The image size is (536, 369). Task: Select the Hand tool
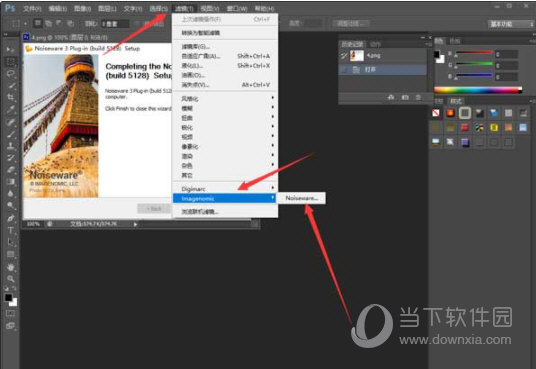(x=10, y=267)
